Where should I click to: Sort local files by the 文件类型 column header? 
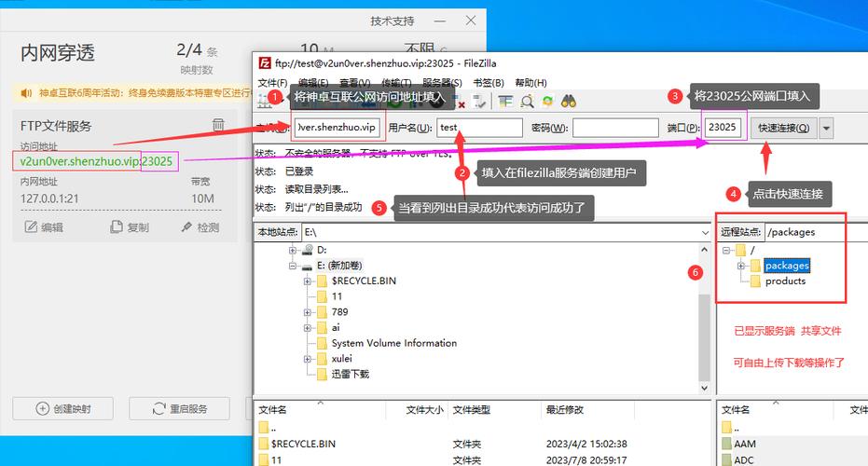494,410
